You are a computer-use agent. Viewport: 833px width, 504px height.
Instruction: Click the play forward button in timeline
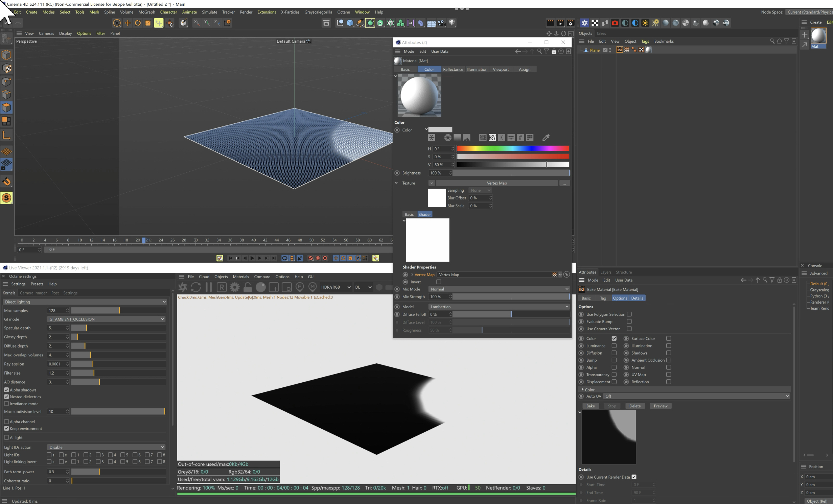click(252, 258)
